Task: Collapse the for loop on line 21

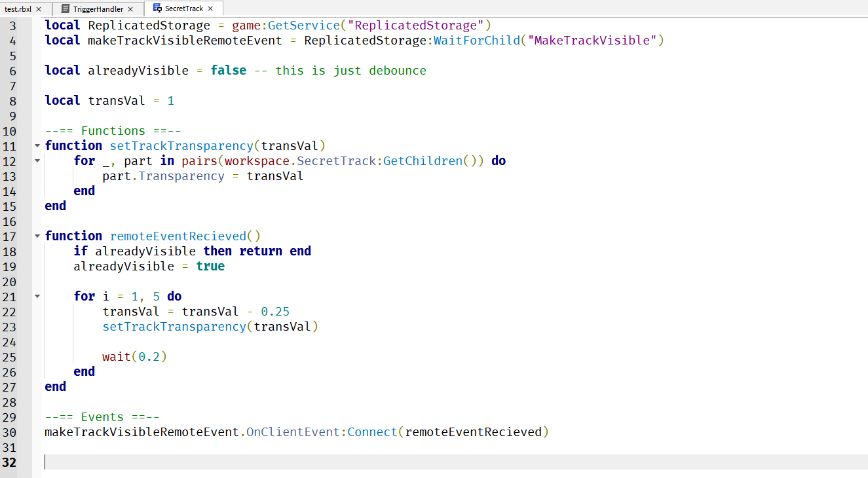Action: [37, 296]
